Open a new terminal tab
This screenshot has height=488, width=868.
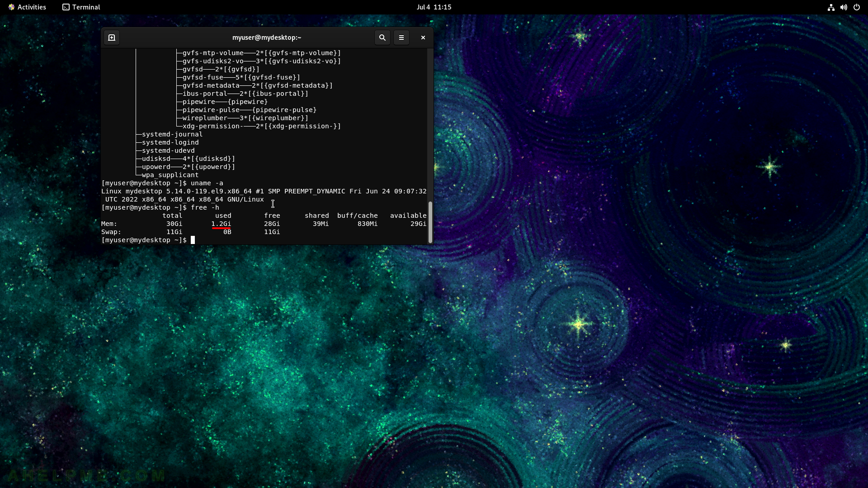112,38
